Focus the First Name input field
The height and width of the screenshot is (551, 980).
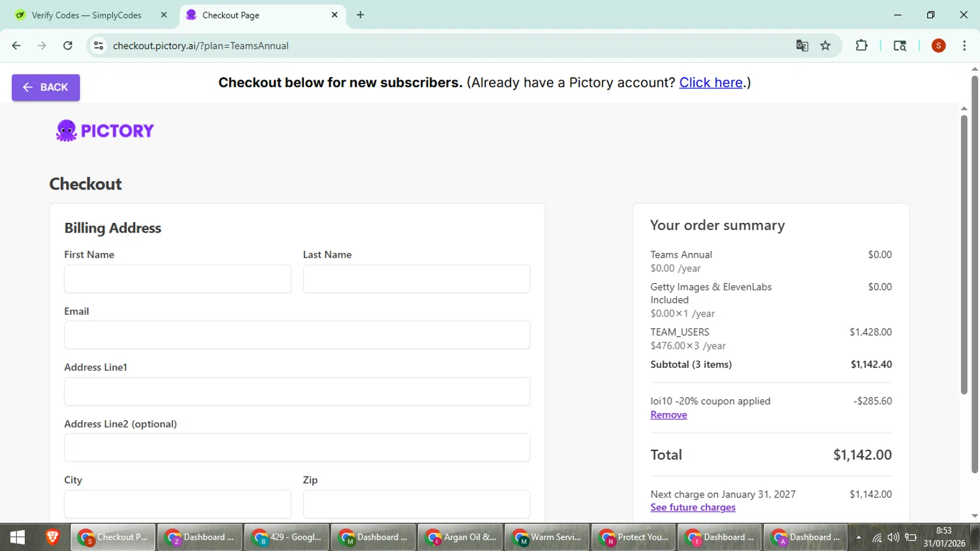pyautogui.click(x=178, y=279)
